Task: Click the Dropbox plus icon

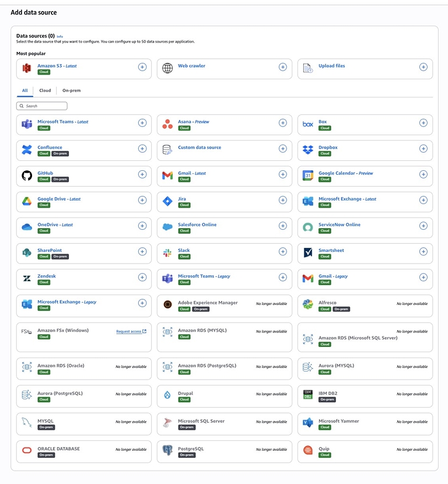Action: [423, 149]
